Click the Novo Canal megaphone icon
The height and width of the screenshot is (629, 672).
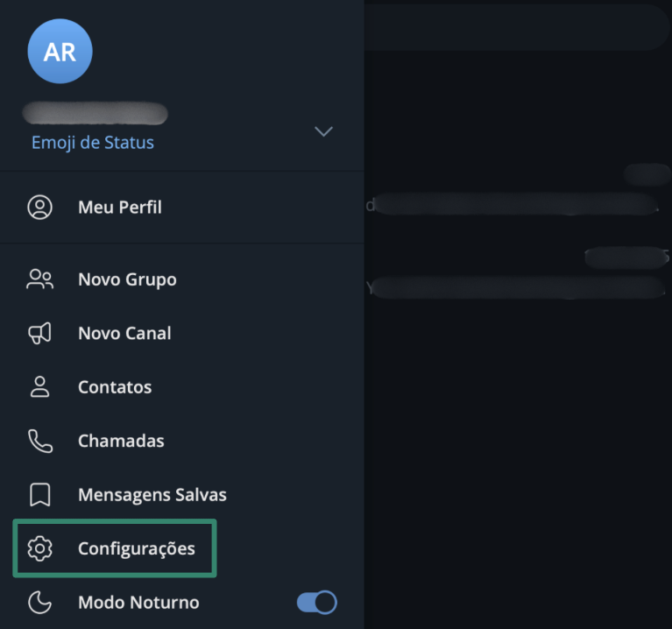[40, 333]
